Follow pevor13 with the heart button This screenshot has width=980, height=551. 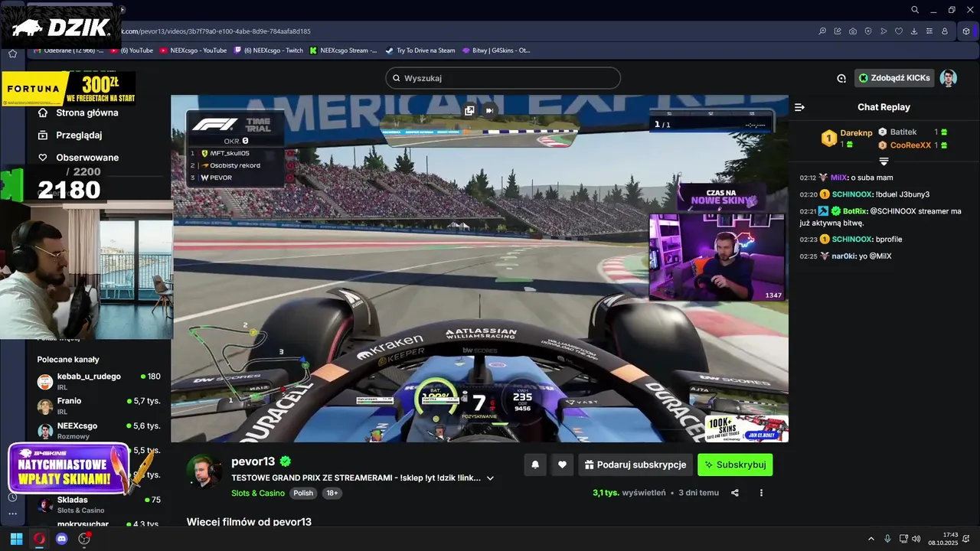coord(562,465)
